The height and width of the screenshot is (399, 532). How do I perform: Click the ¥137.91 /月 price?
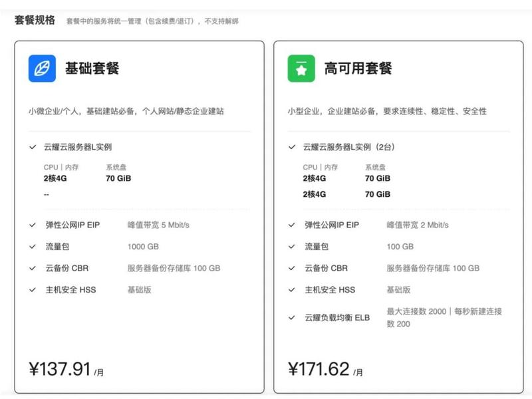[66, 369]
